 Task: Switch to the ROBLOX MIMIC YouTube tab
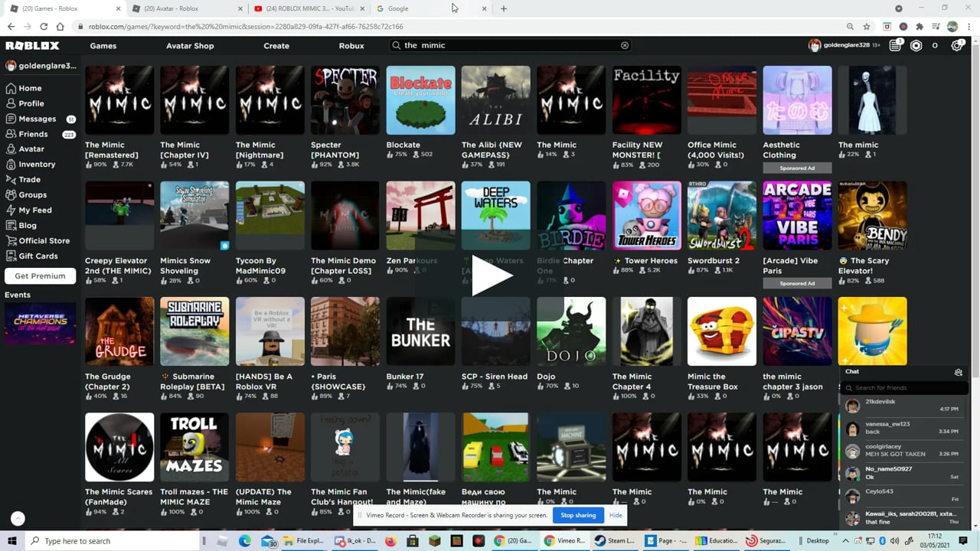(x=308, y=8)
